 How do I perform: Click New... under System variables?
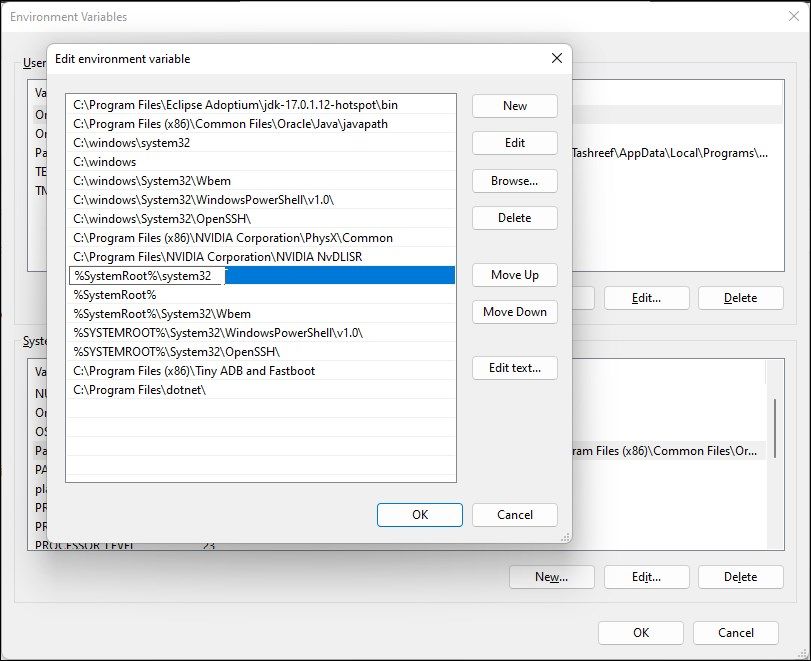pyautogui.click(x=551, y=577)
